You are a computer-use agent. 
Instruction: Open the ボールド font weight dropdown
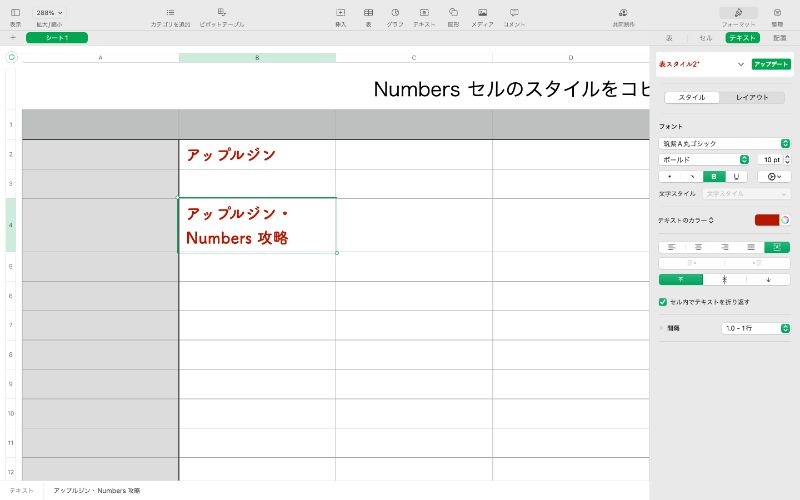point(704,160)
